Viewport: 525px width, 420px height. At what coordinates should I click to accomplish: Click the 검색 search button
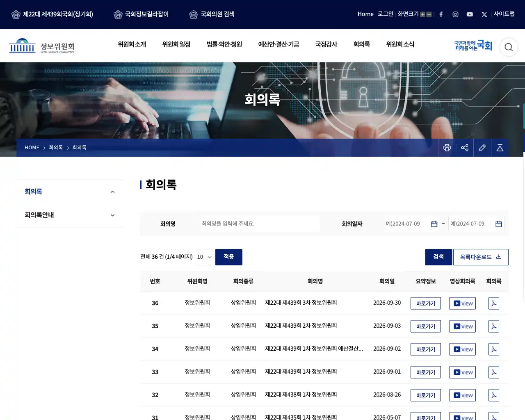coord(438,257)
